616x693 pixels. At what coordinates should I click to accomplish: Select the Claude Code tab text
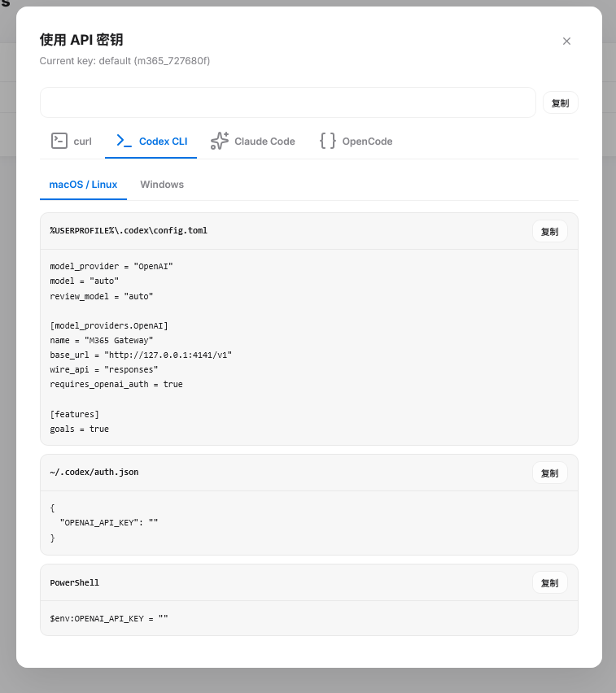pyautogui.click(x=264, y=142)
